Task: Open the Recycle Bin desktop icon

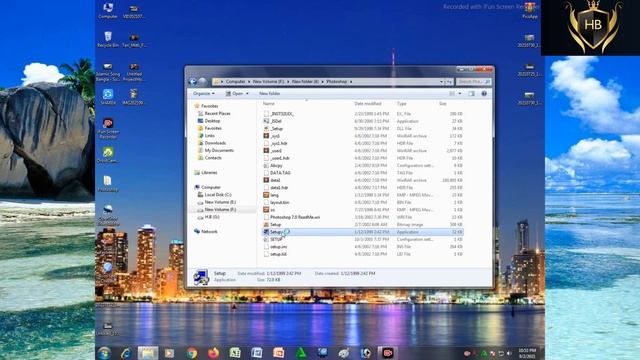Action: 108,40
